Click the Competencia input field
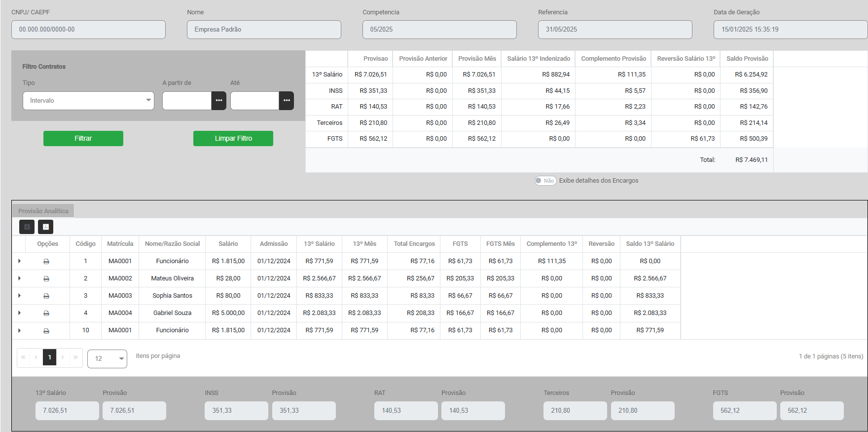Viewport: 868px width, 432px height. point(439,30)
